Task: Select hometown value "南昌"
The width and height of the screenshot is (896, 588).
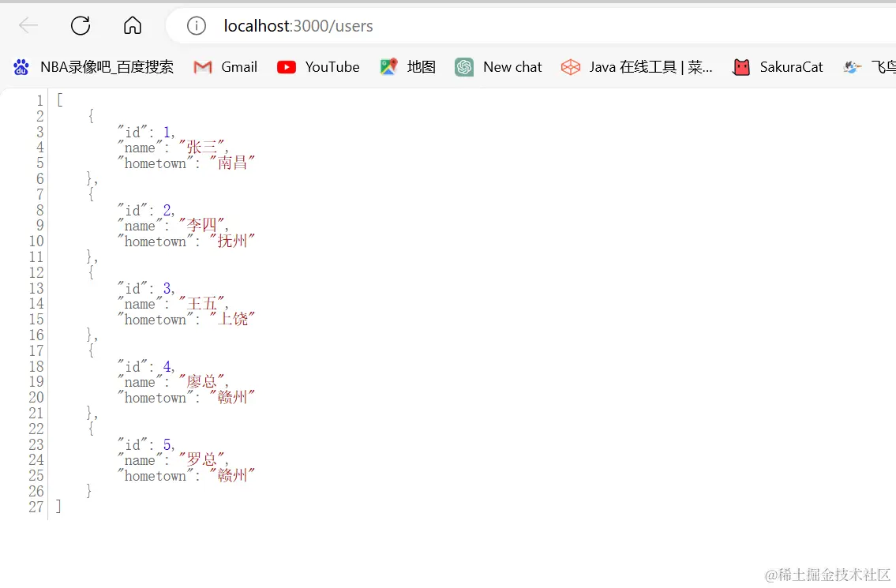Action: tap(232, 163)
